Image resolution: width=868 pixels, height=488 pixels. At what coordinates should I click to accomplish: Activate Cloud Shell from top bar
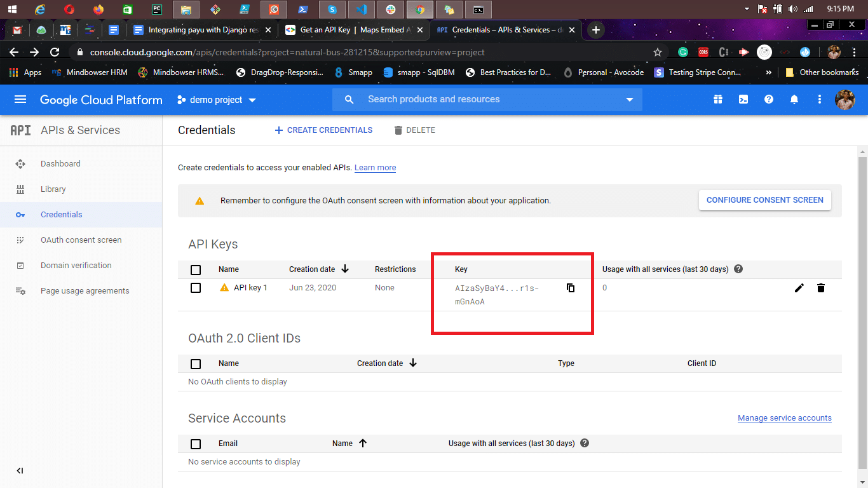tap(743, 100)
